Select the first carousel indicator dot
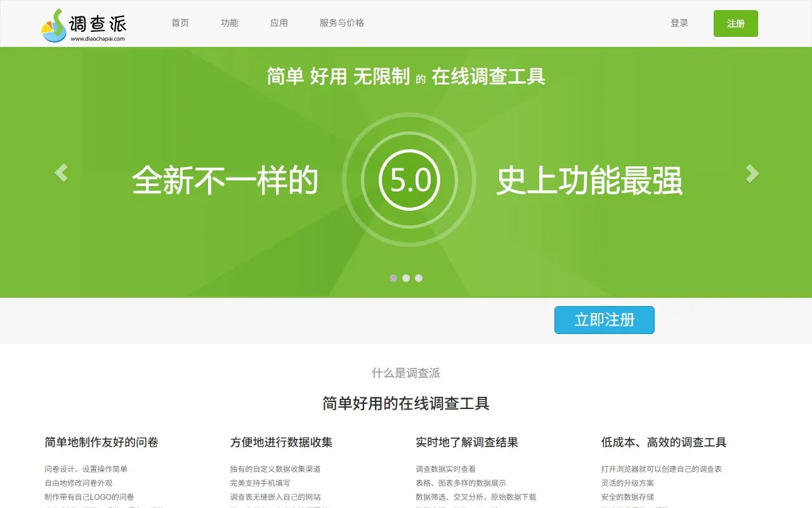Viewport: 812px width, 508px height. pos(393,278)
